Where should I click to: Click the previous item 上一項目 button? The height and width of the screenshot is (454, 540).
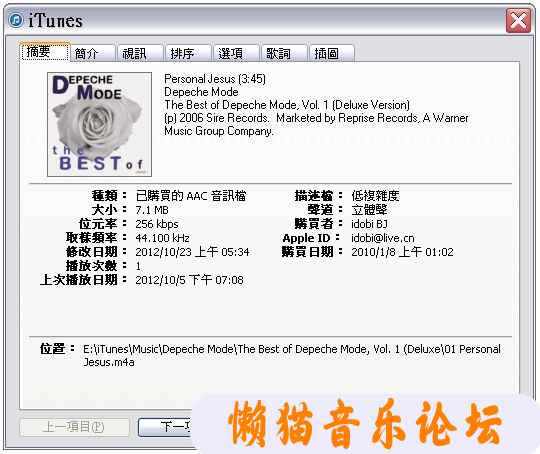(x=74, y=427)
